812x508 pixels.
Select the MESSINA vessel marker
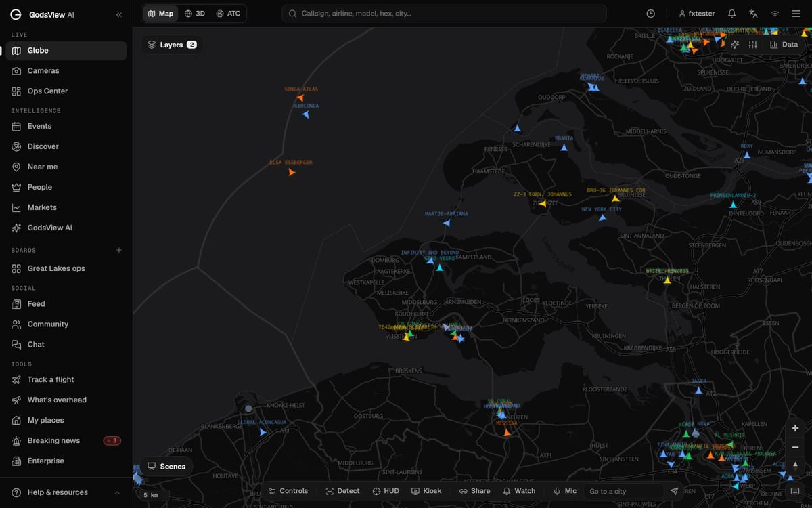(x=507, y=431)
